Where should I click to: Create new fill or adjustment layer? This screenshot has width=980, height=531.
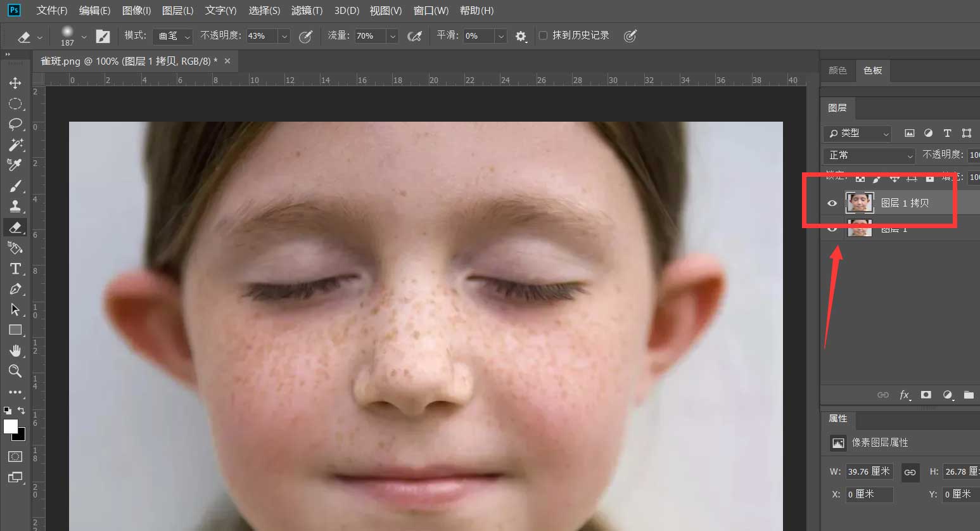948,395
